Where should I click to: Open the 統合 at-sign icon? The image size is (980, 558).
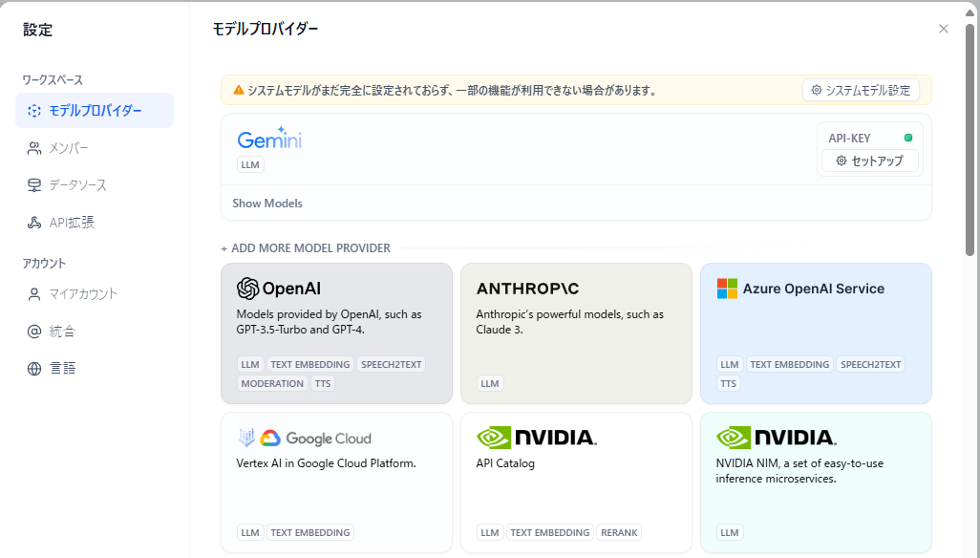coord(34,332)
